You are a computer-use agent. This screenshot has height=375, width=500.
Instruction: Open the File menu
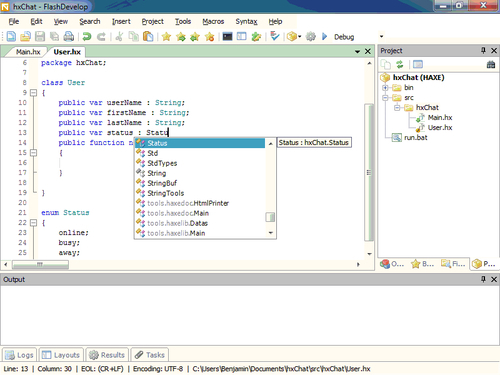click(x=14, y=22)
